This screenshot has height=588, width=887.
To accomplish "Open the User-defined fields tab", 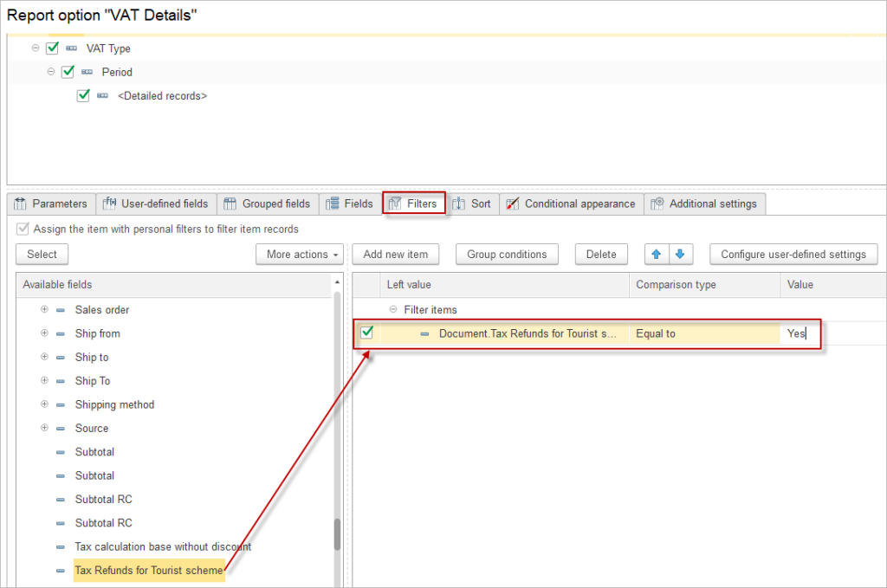I will click(x=156, y=204).
